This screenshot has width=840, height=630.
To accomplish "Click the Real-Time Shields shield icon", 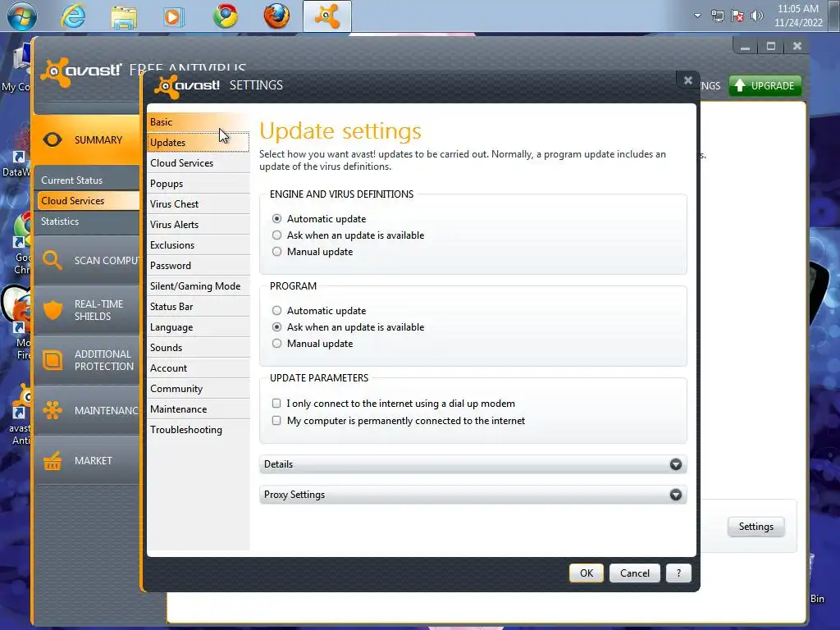I will [x=52, y=310].
